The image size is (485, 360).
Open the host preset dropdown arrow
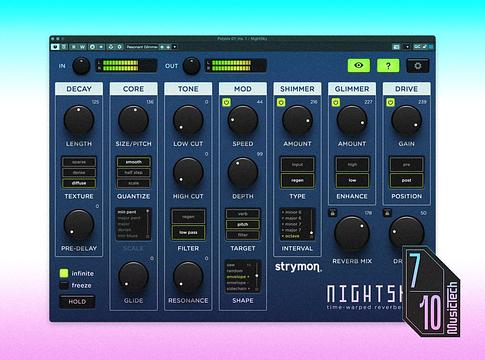click(x=175, y=47)
